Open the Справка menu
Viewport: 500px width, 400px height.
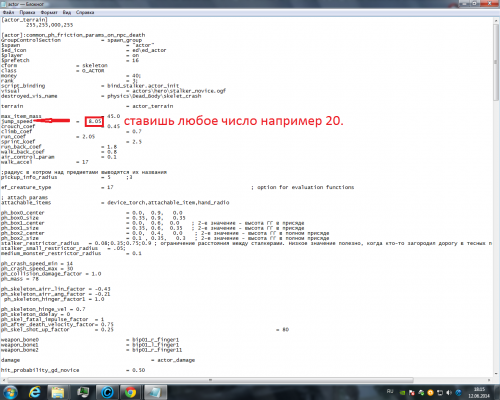pos(85,12)
